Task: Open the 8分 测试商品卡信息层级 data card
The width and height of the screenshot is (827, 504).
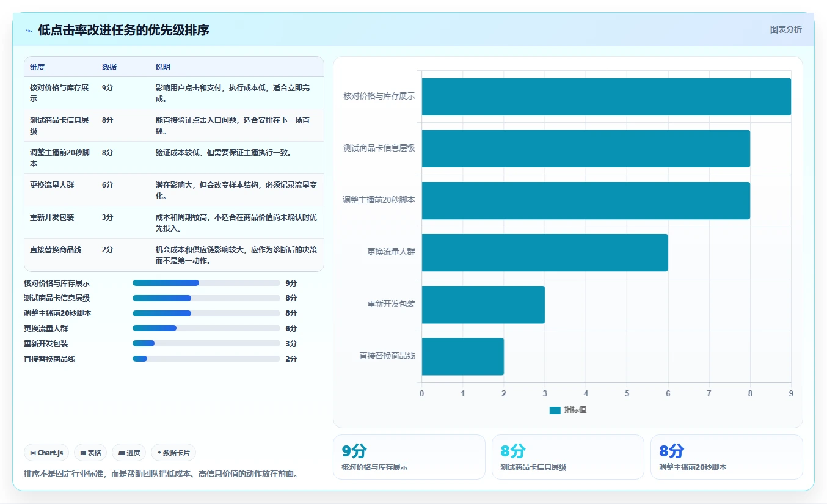Action: pyautogui.click(x=568, y=457)
